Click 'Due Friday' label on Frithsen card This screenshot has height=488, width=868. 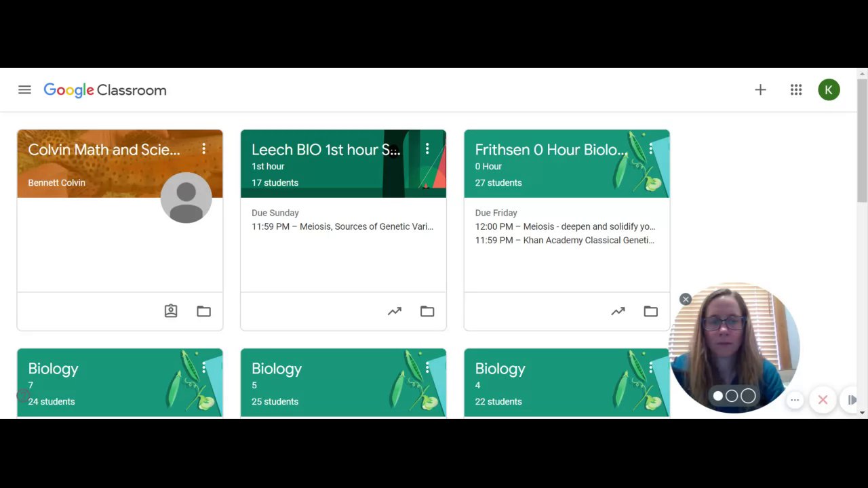(496, 213)
